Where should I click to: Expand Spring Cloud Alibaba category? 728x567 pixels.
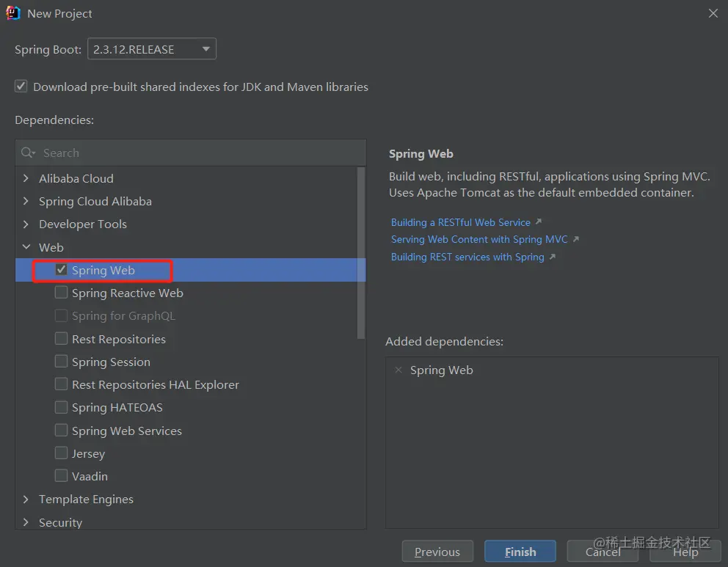coord(26,201)
